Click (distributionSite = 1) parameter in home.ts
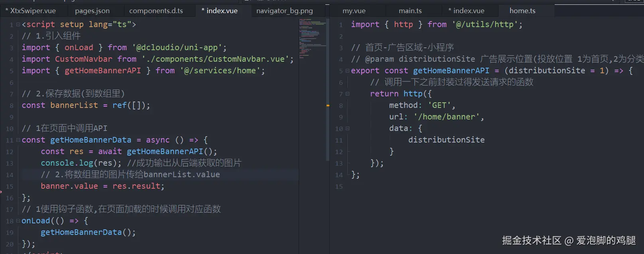This screenshot has height=254, width=644. 557,71
